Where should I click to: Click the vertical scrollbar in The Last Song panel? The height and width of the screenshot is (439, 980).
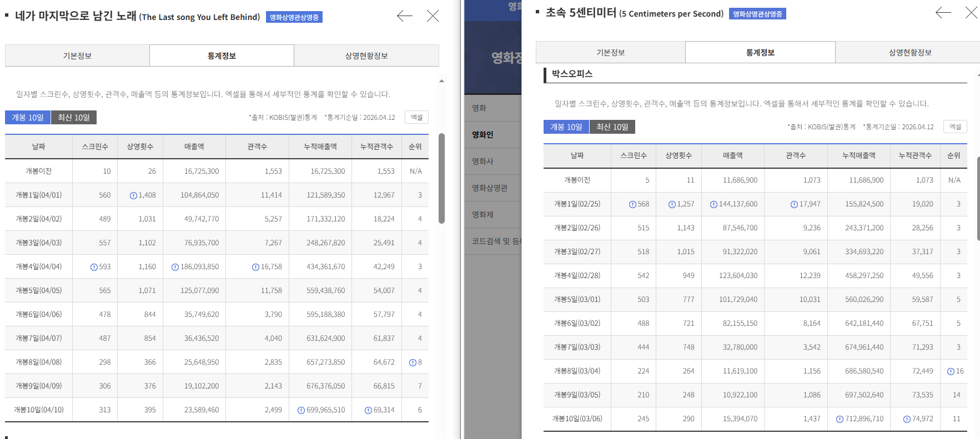click(441, 178)
